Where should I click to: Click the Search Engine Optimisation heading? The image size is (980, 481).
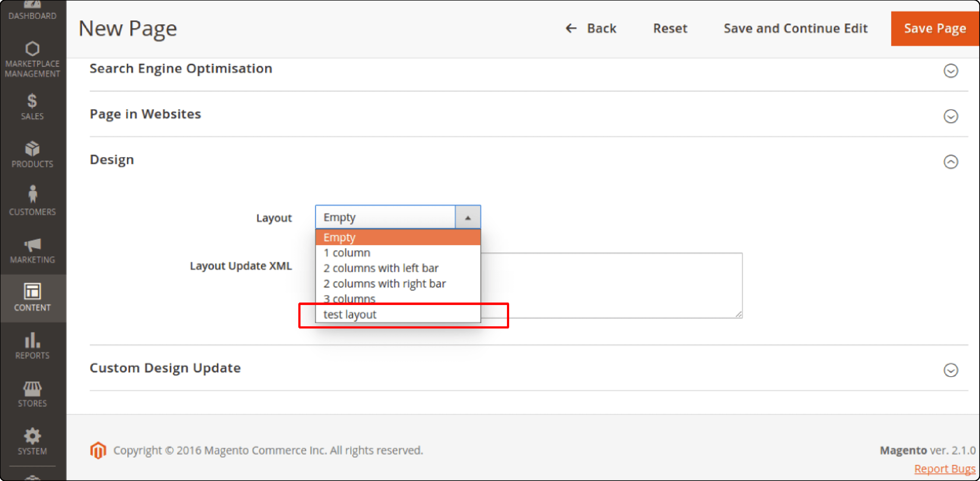click(181, 68)
